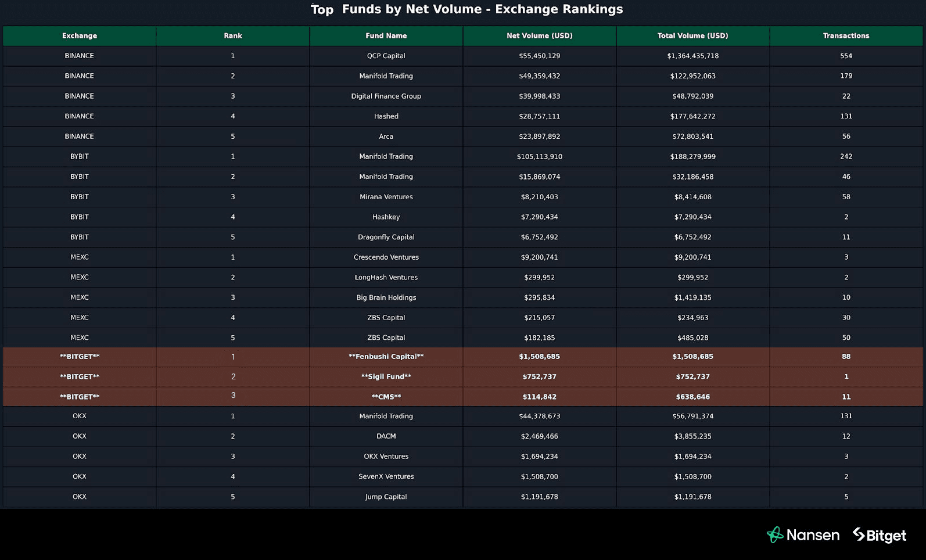Click the Fund Name column header
Image resolution: width=926 pixels, height=560 pixels.
(386, 36)
